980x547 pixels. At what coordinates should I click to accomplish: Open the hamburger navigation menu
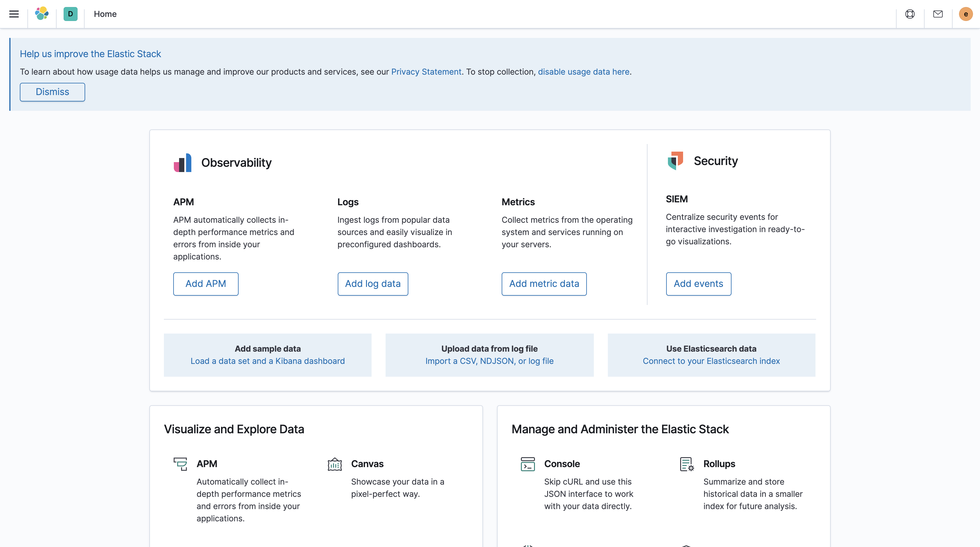pos(14,14)
